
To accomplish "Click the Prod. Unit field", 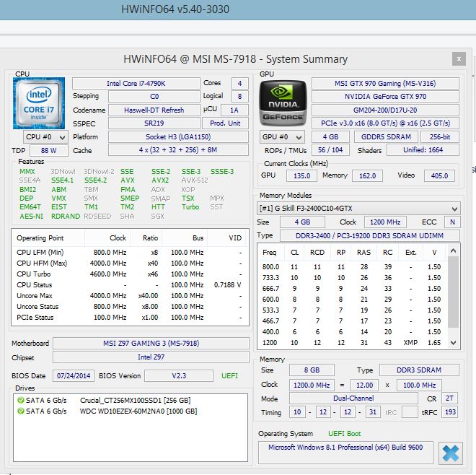I will pos(225,123).
